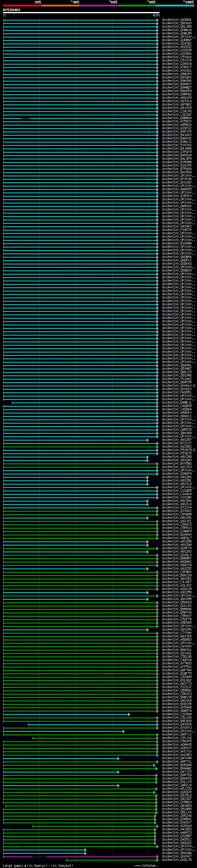The width and height of the screenshot is (197, 868).
Task: Click the label UniRef100_C6H4X3
Action: click(x=176, y=524)
